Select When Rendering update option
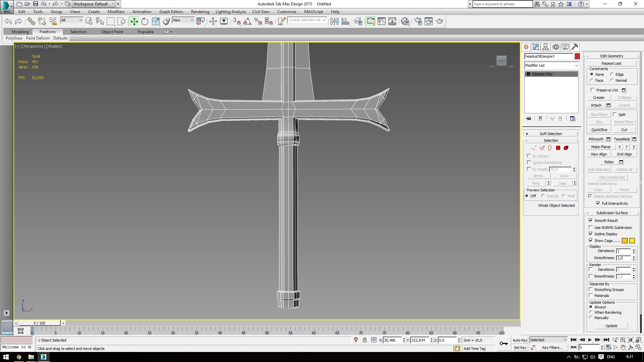This screenshot has width=644, height=362. [x=591, y=312]
